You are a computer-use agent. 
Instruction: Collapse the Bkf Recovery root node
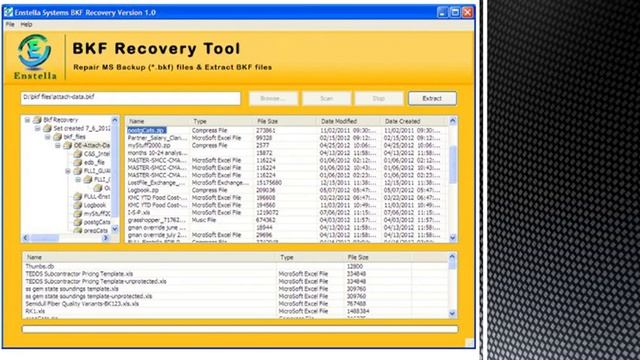click(27, 120)
